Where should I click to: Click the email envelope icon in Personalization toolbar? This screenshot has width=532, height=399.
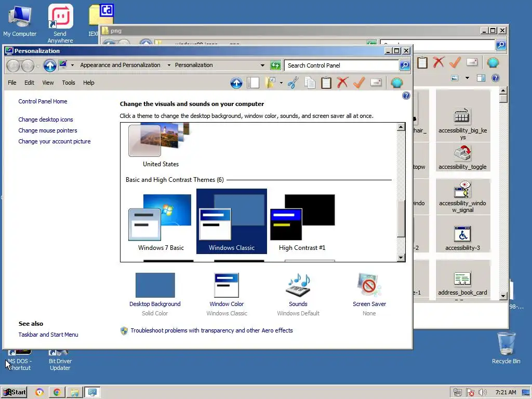tap(376, 83)
